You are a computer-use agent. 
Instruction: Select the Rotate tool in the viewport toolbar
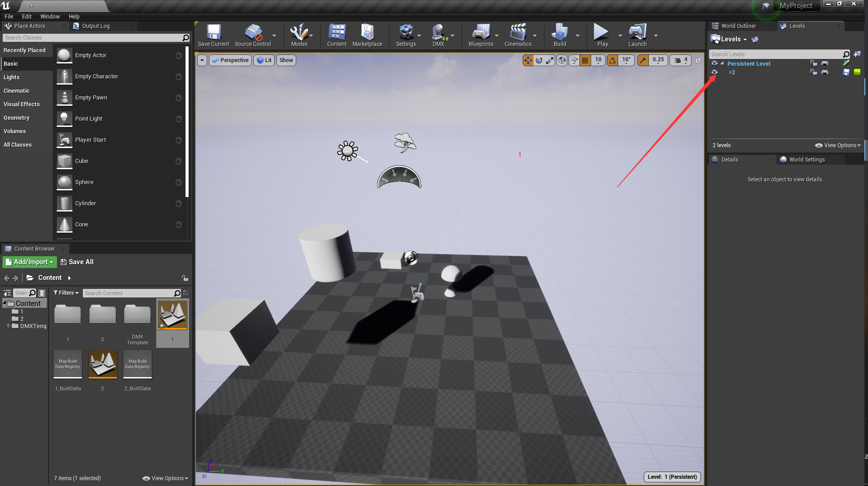(x=539, y=60)
